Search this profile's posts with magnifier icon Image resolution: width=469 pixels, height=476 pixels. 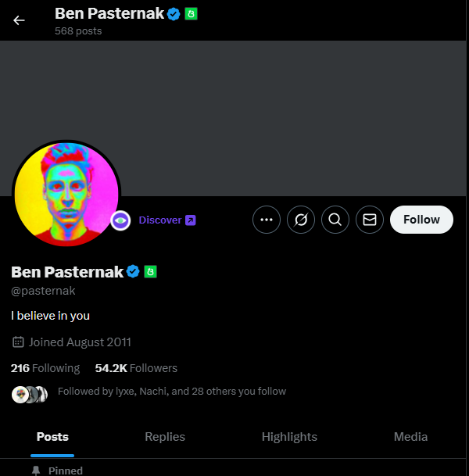(x=335, y=220)
